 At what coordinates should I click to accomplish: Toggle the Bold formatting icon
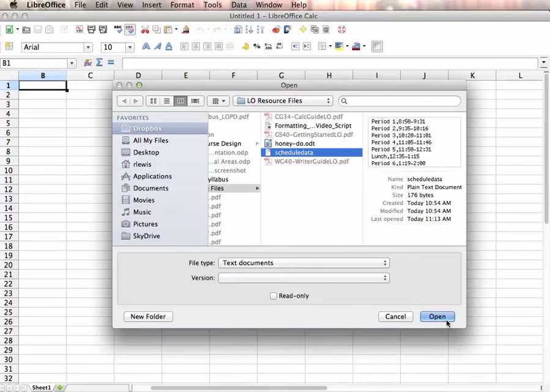146,46
